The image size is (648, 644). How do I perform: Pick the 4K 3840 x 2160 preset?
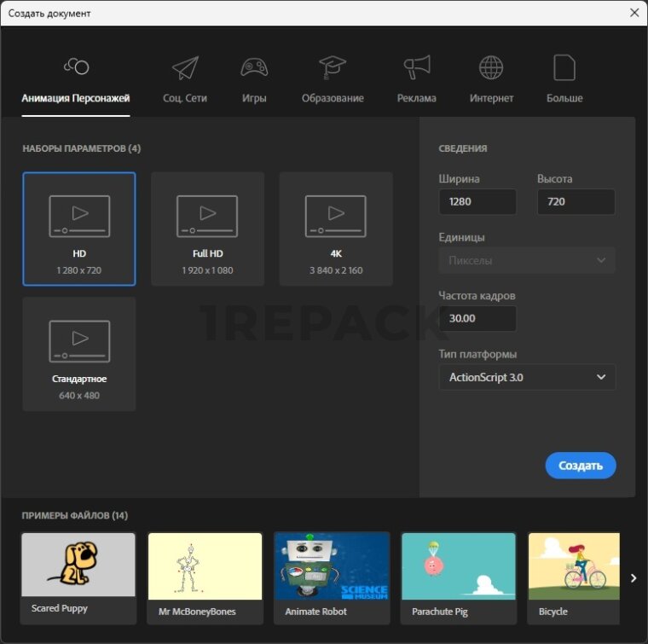tap(335, 229)
